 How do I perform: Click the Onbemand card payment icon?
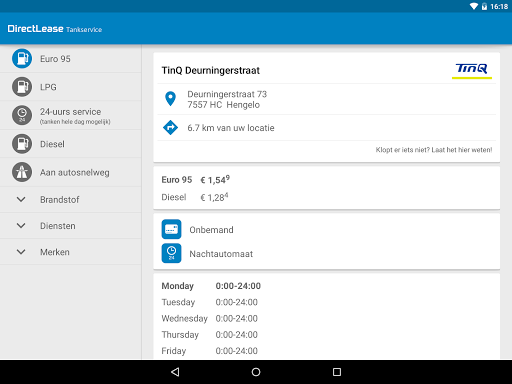point(171,229)
